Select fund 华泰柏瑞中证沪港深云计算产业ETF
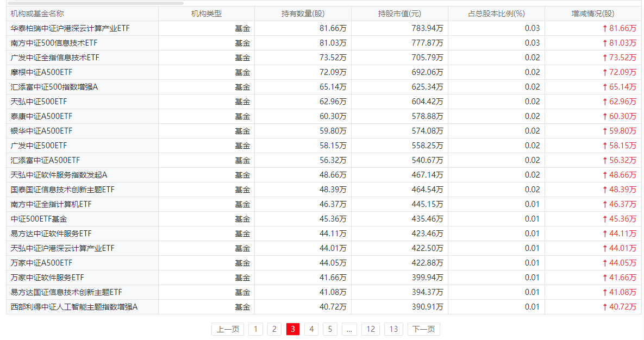 70,28
